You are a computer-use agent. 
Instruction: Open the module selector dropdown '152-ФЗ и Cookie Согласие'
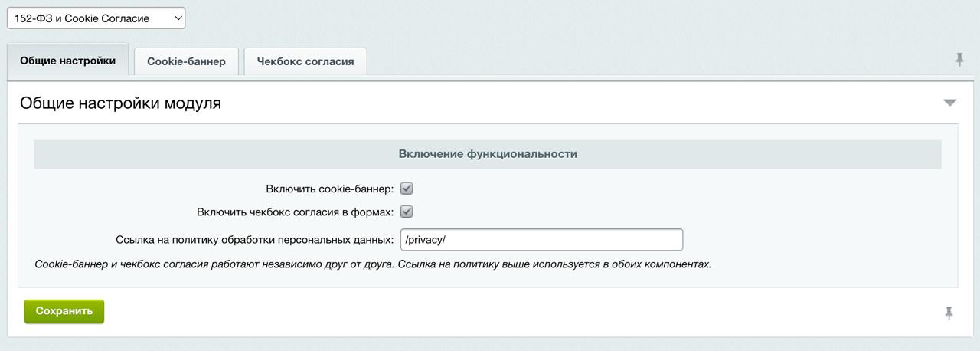pyautogui.click(x=96, y=18)
